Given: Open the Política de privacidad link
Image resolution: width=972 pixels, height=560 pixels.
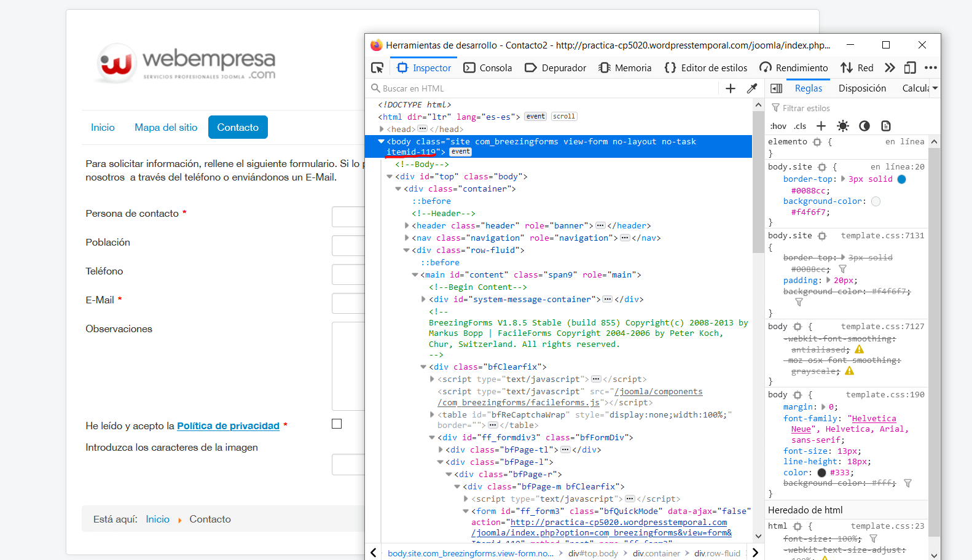Looking at the screenshot, I should [x=228, y=426].
